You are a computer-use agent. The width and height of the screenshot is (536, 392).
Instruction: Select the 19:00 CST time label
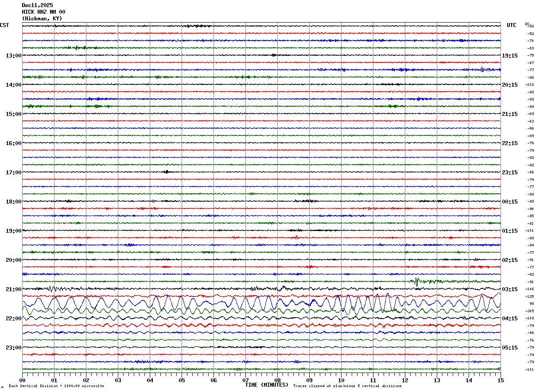(x=13, y=231)
